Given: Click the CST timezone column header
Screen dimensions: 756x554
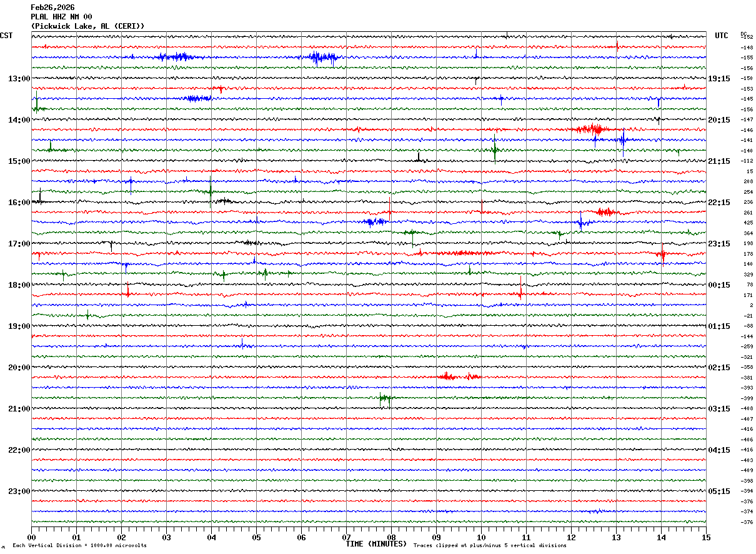Looking at the screenshot, I should tap(6, 36).
